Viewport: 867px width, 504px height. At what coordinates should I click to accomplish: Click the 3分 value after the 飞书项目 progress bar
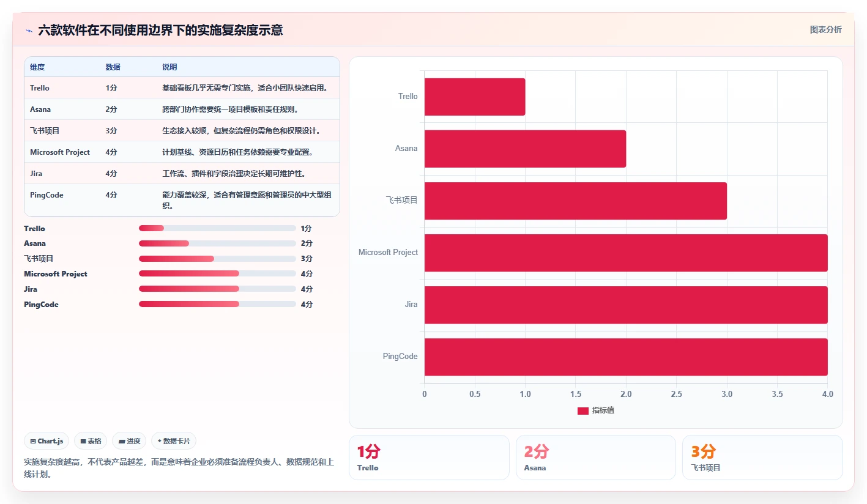point(307,259)
